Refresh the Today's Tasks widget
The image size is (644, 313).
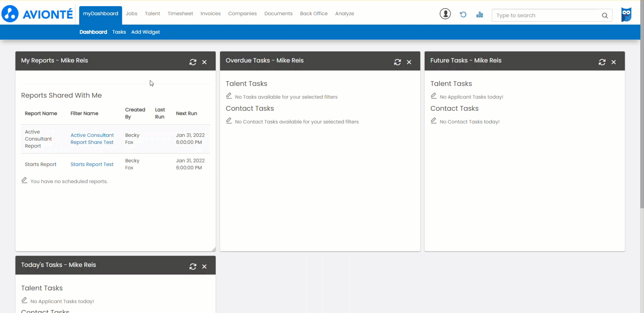tap(193, 266)
